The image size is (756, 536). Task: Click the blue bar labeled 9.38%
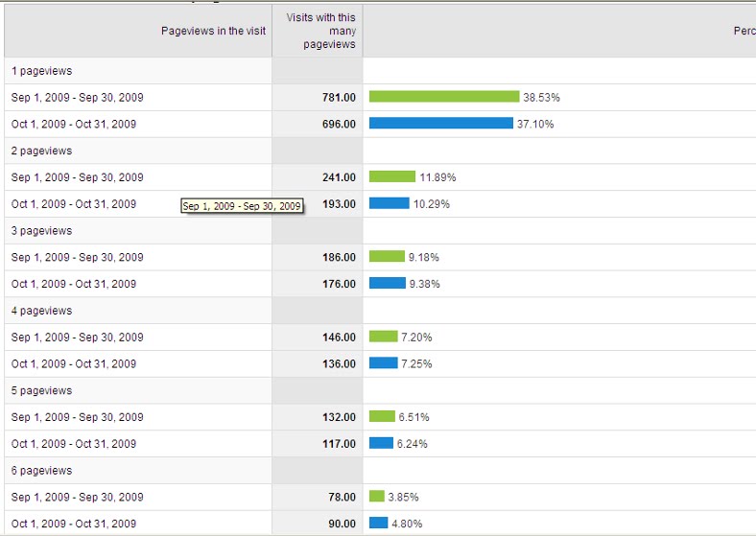[x=388, y=284]
